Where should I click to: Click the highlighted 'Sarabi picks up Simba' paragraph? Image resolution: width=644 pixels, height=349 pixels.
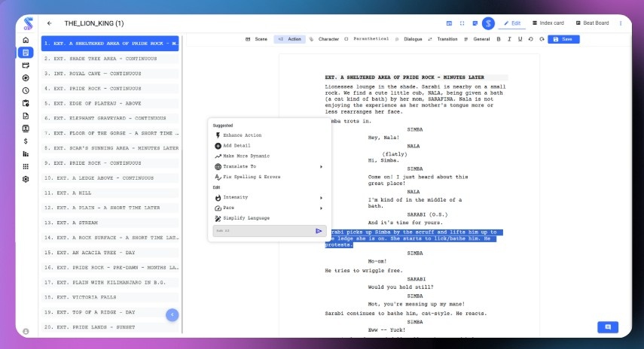[414, 238]
